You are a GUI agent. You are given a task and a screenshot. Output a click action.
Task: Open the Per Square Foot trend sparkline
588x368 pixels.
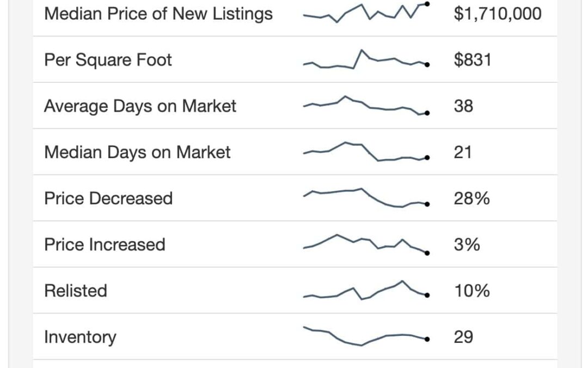click(366, 59)
